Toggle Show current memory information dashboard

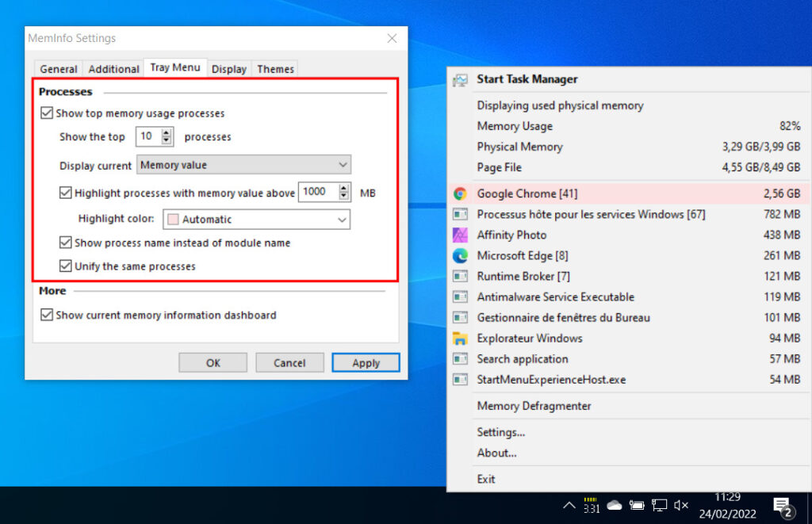pyautogui.click(x=47, y=315)
